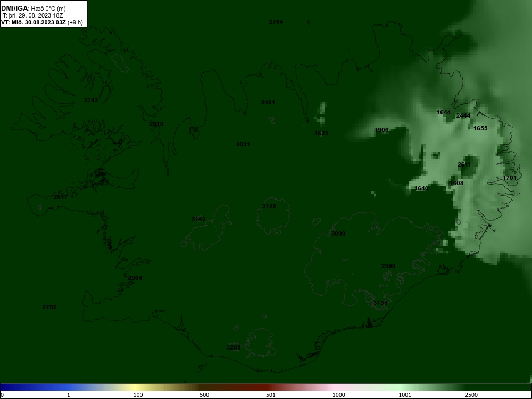Click the 3031 height value
532x399 pixels.
point(243,144)
